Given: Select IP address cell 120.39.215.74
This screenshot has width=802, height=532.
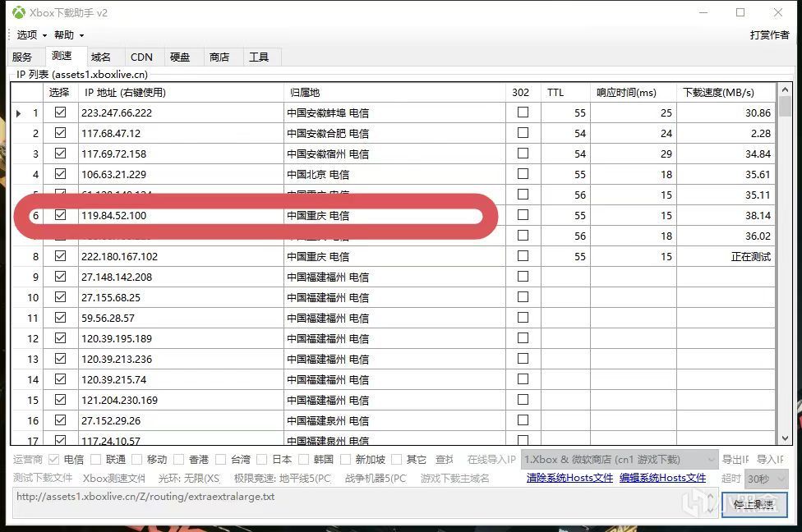Looking at the screenshot, I should tap(181, 380).
